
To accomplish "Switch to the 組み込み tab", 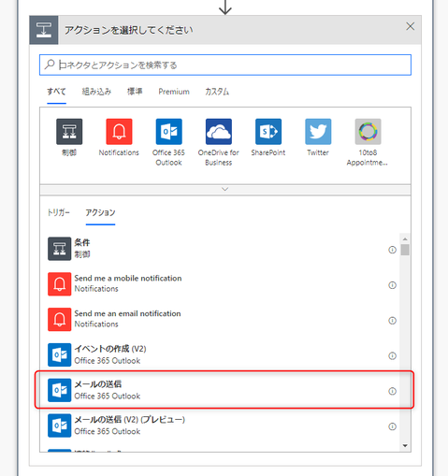I will click(96, 92).
